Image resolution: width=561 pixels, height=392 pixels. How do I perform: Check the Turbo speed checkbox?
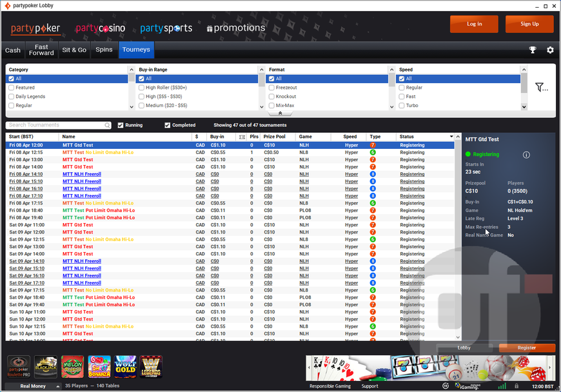click(x=402, y=106)
